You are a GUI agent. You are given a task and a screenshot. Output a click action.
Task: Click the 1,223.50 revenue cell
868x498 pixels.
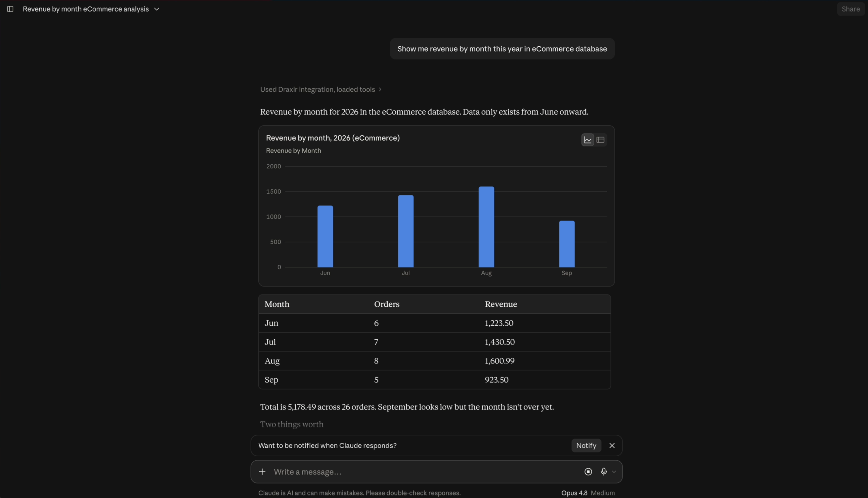coord(499,323)
